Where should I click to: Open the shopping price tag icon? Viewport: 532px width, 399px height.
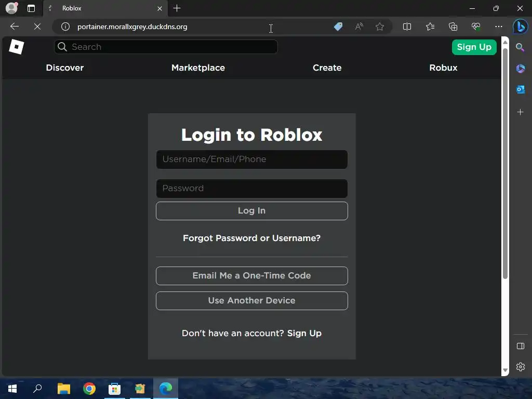tap(338, 26)
